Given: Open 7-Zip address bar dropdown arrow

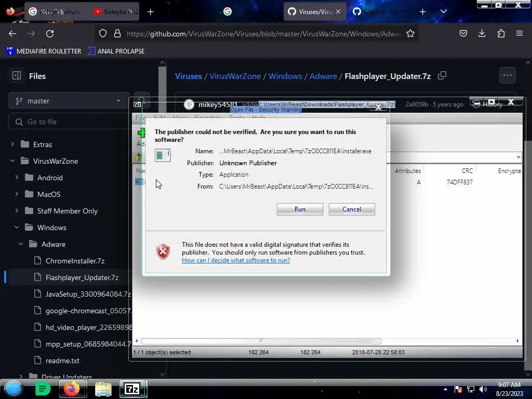Looking at the screenshot, I should pyautogui.click(x=518, y=157).
